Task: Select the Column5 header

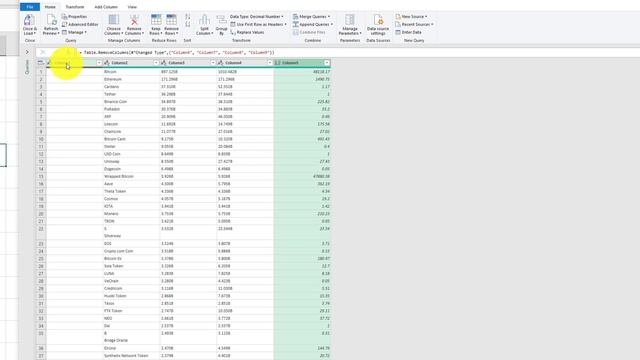Action: point(302,63)
